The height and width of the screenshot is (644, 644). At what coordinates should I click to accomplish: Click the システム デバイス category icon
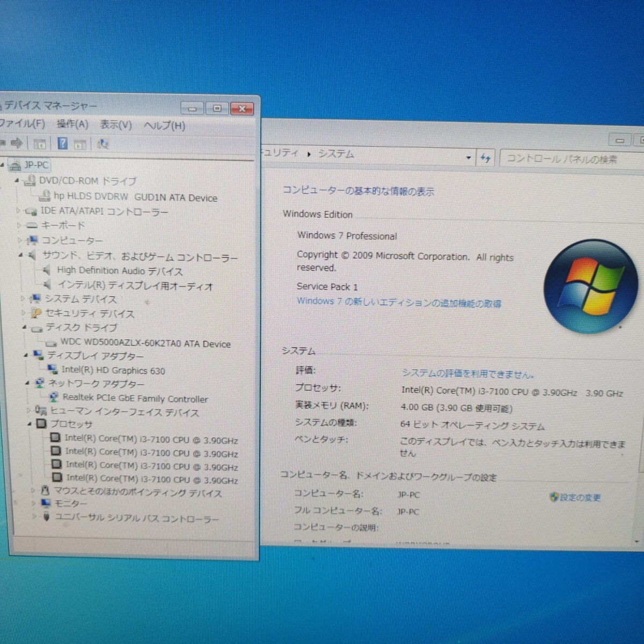click(35, 298)
